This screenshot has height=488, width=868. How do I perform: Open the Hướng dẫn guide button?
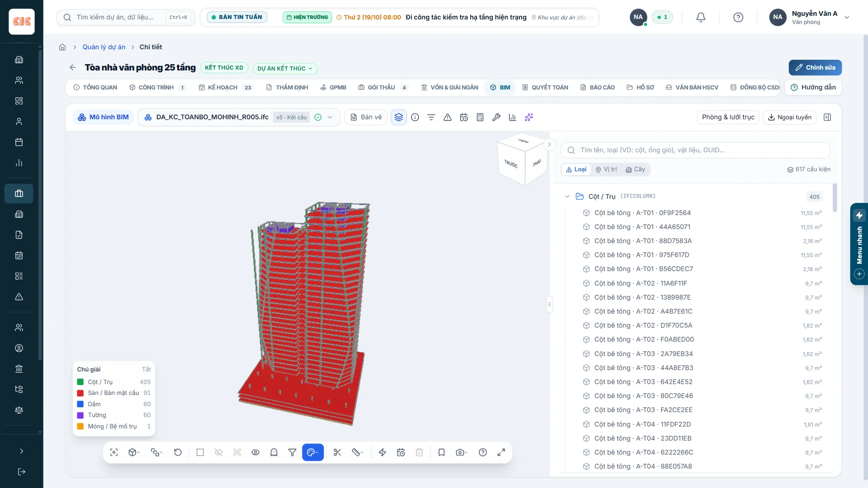pyautogui.click(x=813, y=87)
